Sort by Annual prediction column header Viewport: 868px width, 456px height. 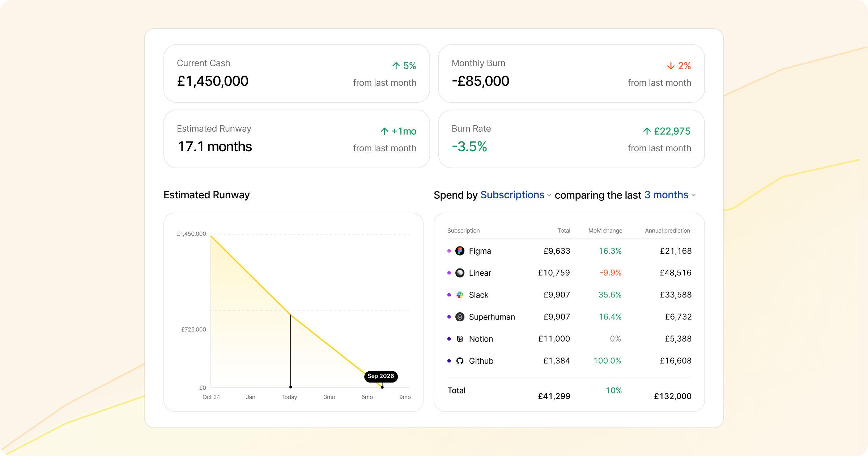pyautogui.click(x=667, y=231)
